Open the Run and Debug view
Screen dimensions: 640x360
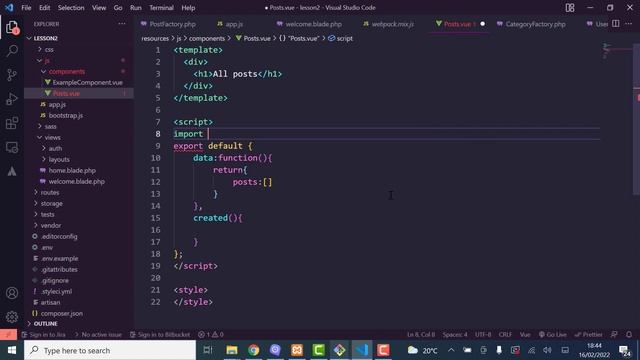click(x=12, y=99)
